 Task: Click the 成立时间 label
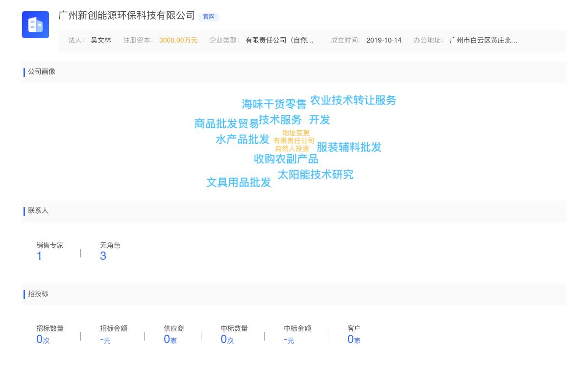[346, 41]
